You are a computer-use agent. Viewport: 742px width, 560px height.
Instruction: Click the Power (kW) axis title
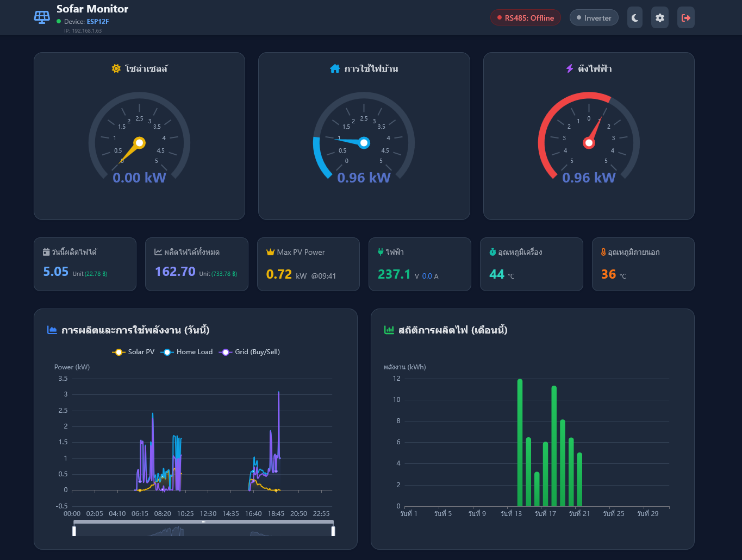coord(72,367)
